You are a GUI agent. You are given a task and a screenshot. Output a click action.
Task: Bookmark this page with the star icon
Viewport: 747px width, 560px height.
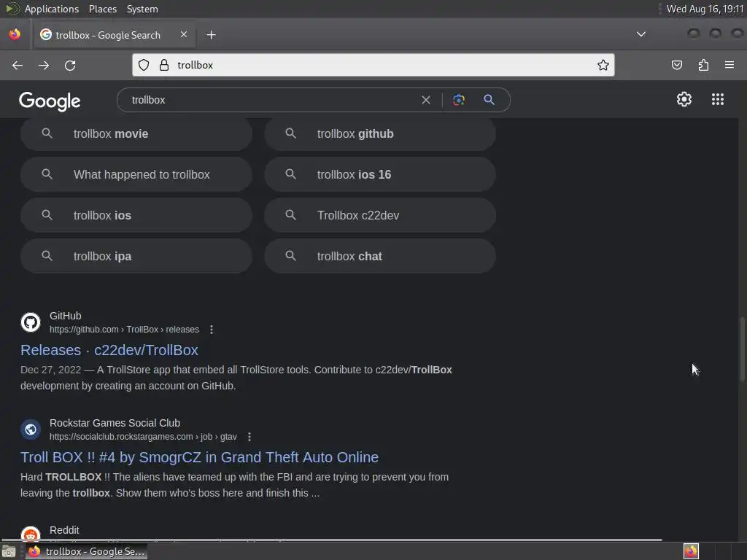[x=603, y=65]
